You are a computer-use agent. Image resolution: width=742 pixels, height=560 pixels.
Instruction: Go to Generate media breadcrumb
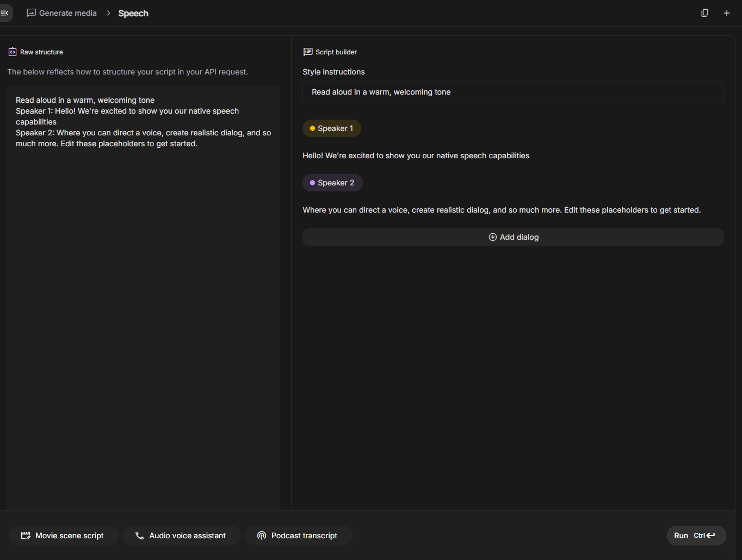[67, 13]
